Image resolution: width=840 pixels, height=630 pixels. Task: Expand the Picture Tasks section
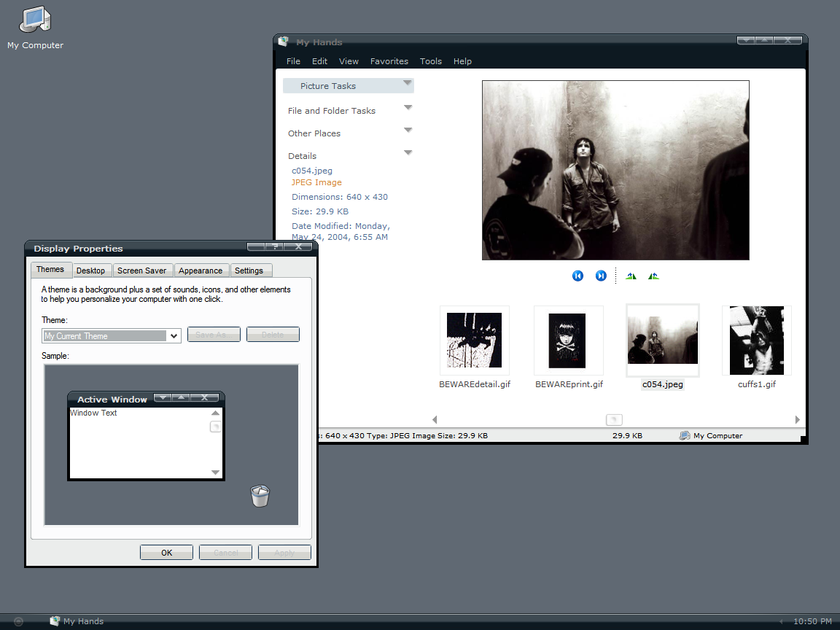408,84
